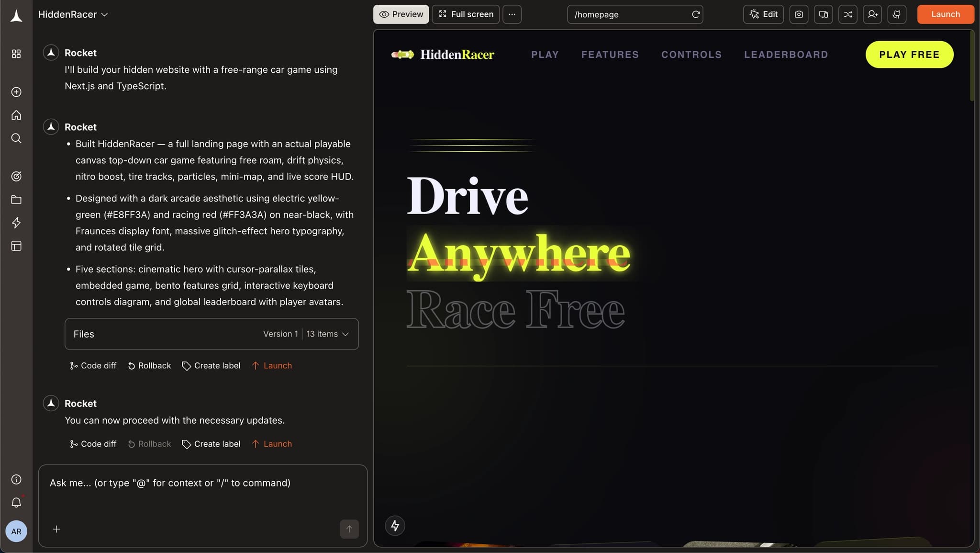Viewport: 980px width, 553px height.
Task: Click the shuffle arrows icon in toolbar
Action: pyautogui.click(x=848, y=14)
